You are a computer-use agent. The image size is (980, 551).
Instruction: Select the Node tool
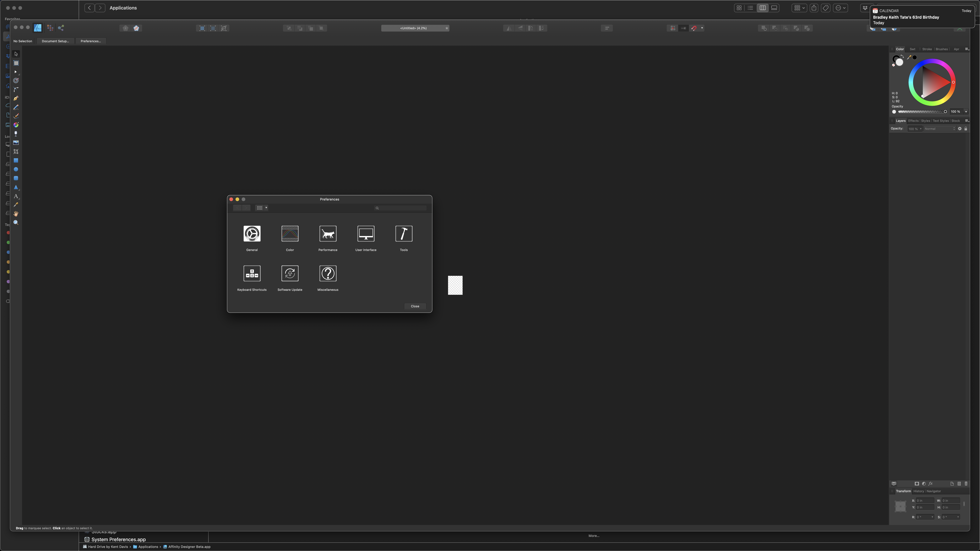pos(16,72)
